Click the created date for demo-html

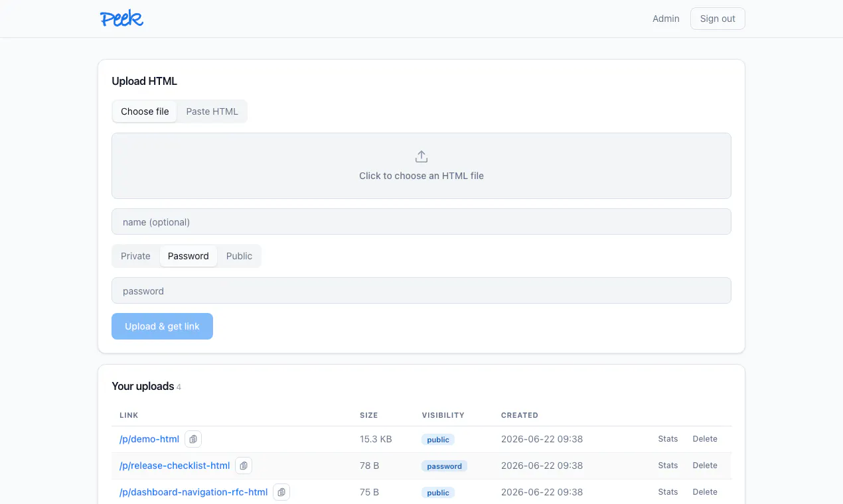click(x=542, y=439)
